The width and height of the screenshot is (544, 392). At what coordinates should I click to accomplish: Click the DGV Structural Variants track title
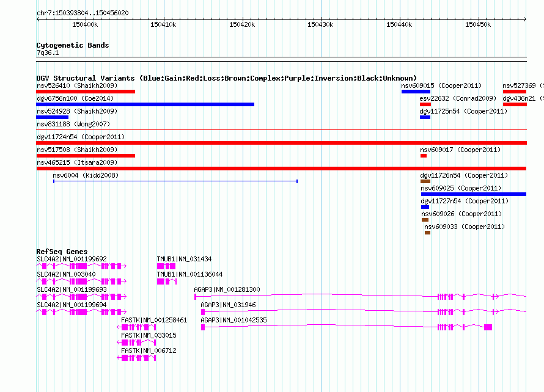pos(226,78)
